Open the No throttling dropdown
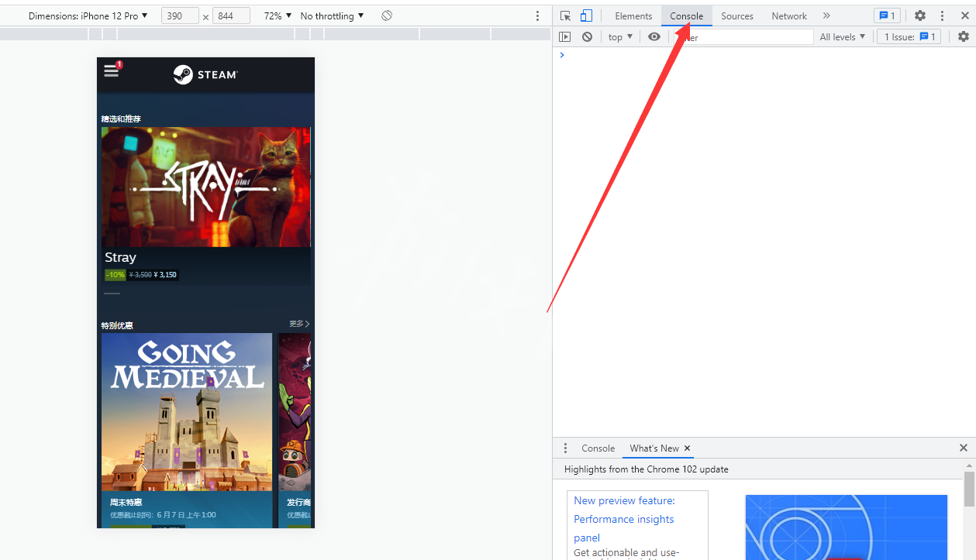 (332, 15)
